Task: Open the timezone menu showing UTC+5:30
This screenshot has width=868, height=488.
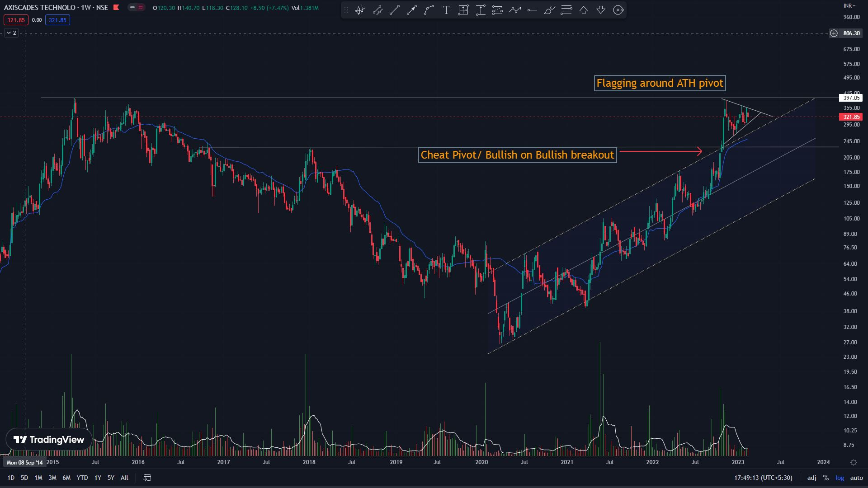Action: pos(763,478)
